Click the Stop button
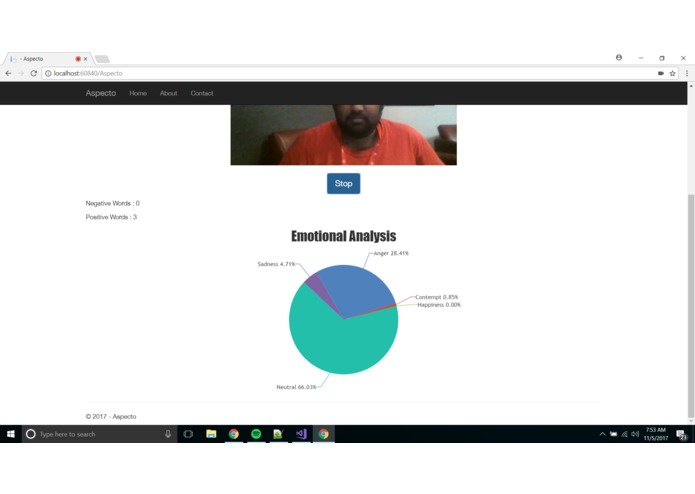Viewport: 695px width, 494px height. click(x=344, y=183)
